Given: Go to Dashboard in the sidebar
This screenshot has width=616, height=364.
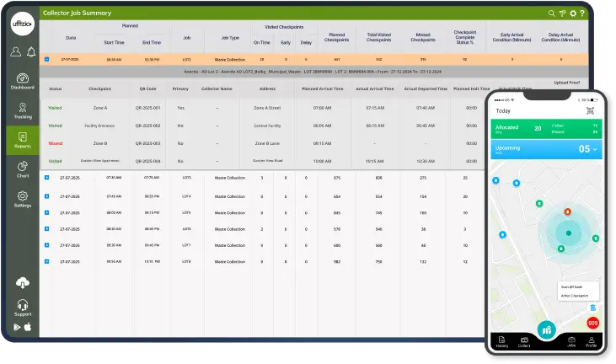Looking at the screenshot, I should pos(23,81).
